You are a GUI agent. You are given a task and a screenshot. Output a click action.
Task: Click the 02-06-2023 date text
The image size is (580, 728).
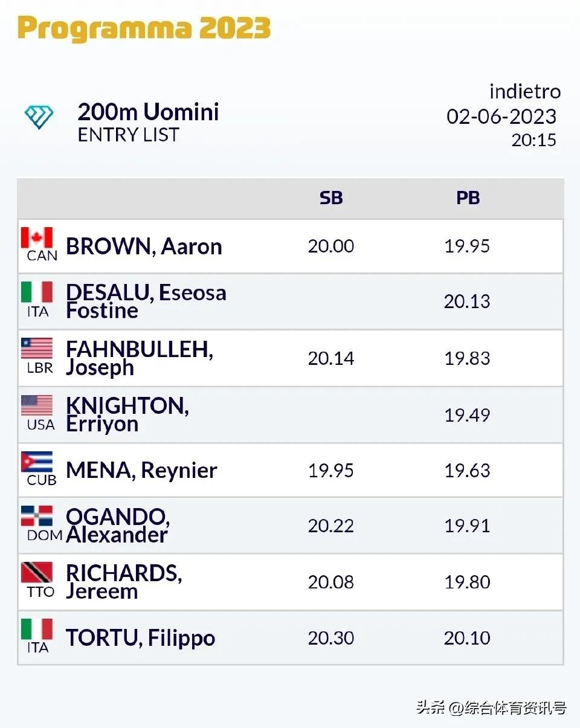pyautogui.click(x=501, y=116)
